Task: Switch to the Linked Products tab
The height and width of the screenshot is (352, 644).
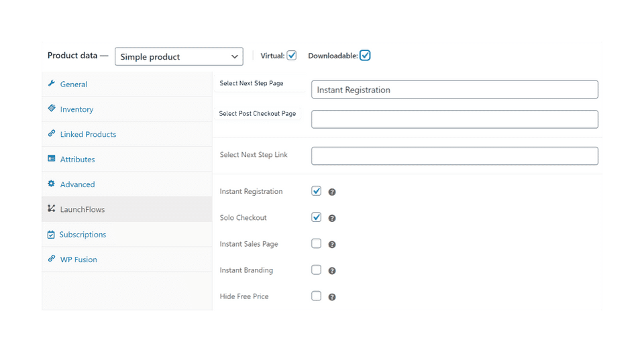Action: [x=88, y=134]
